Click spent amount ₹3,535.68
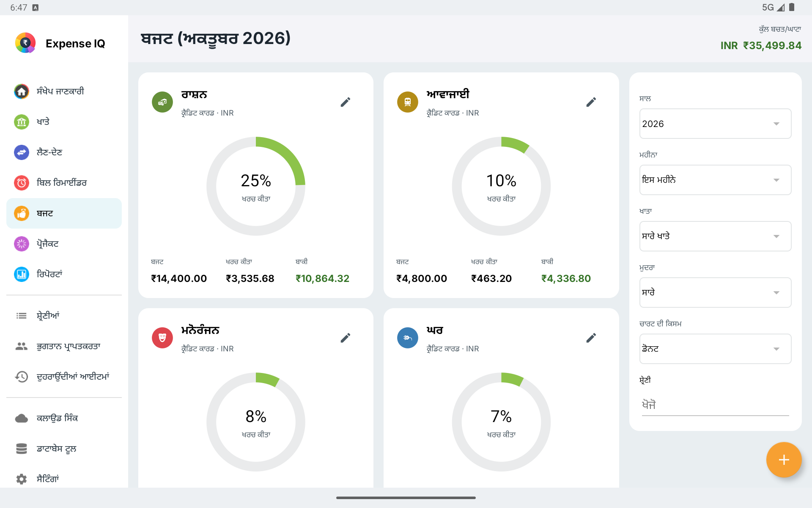This screenshot has height=508, width=812. coord(250,279)
